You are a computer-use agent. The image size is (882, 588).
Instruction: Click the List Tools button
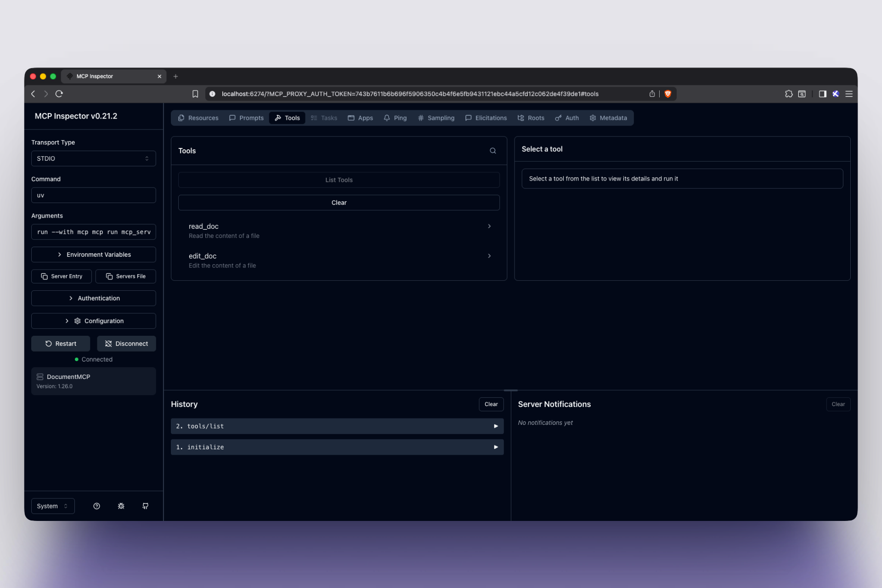point(339,180)
